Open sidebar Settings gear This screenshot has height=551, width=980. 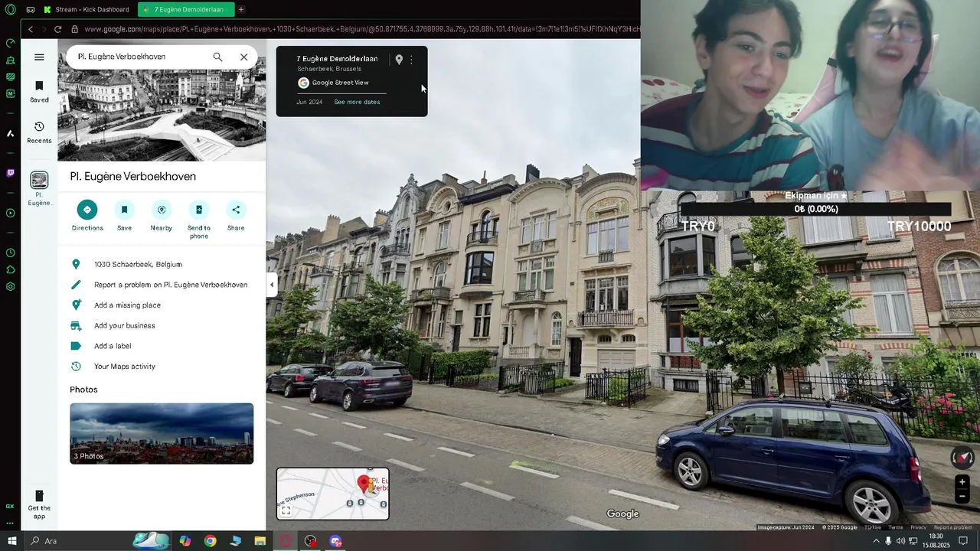[10, 286]
